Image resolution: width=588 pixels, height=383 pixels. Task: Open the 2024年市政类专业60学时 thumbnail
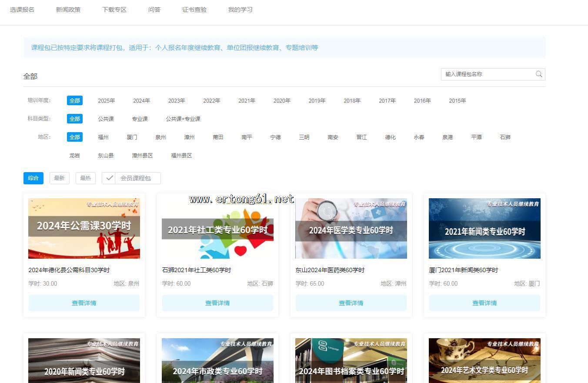[217, 361]
